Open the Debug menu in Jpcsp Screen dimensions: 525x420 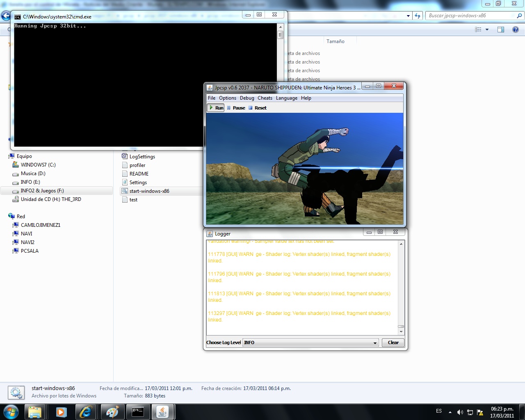(247, 98)
